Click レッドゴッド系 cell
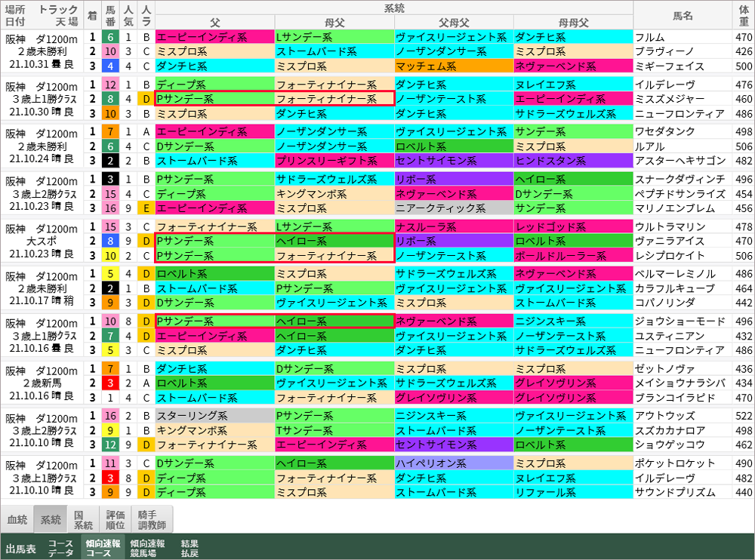 573,227
